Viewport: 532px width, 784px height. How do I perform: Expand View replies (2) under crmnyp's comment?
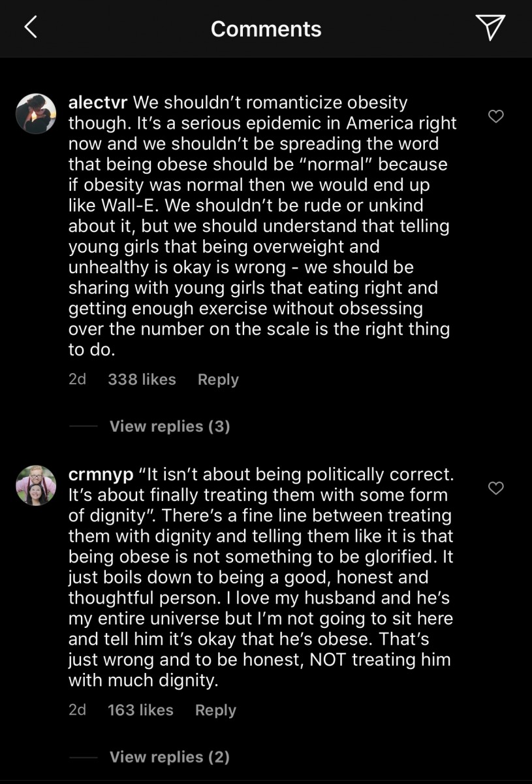(169, 757)
